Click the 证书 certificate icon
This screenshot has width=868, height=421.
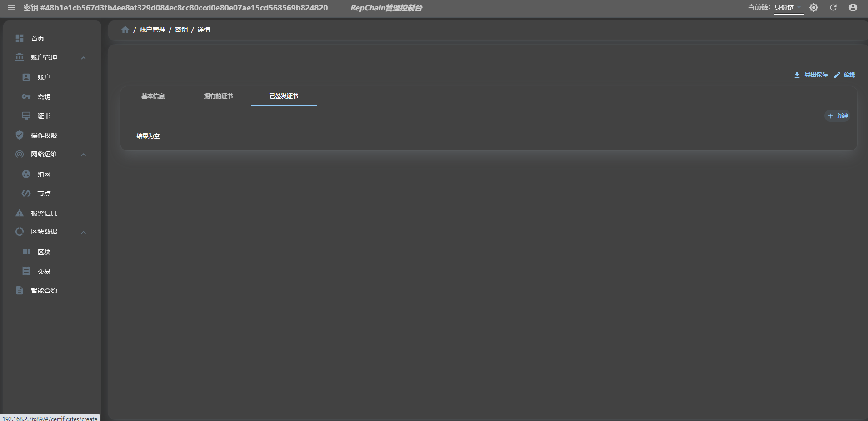26,116
